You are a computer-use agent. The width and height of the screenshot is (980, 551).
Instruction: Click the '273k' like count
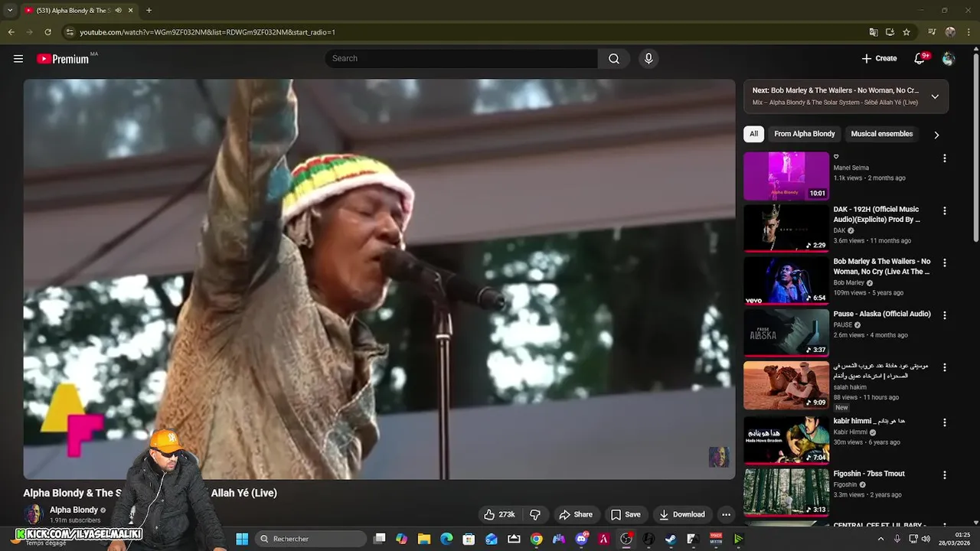(x=506, y=514)
